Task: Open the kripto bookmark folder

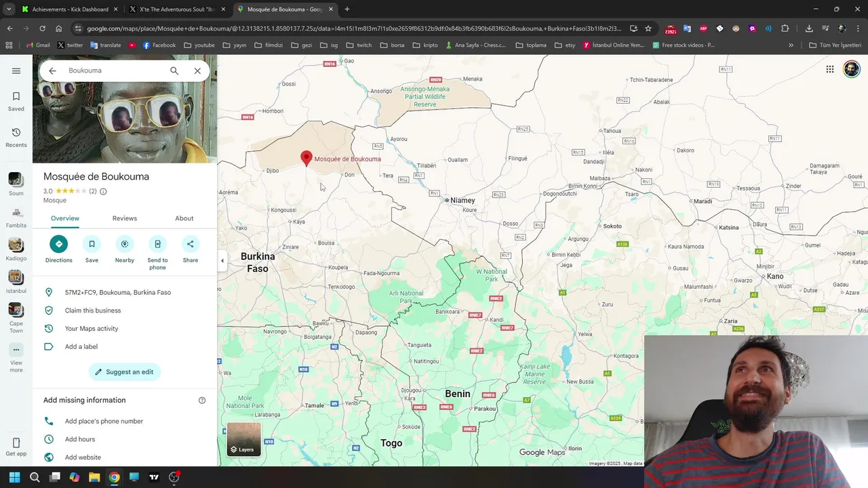Action: (x=426, y=45)
